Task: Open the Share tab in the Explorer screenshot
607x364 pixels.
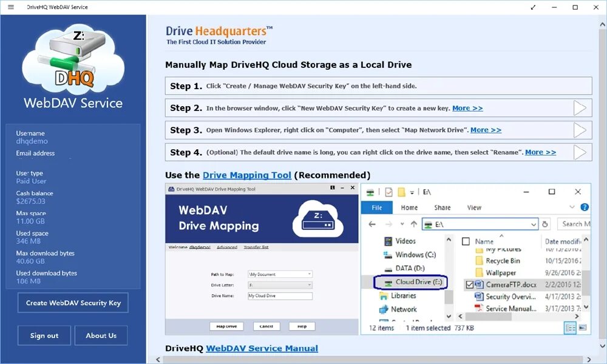Action: [x=442, y=207]
